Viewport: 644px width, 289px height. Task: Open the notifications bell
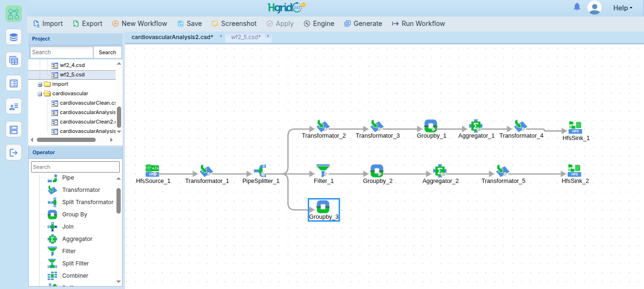(x=577, y=7)
